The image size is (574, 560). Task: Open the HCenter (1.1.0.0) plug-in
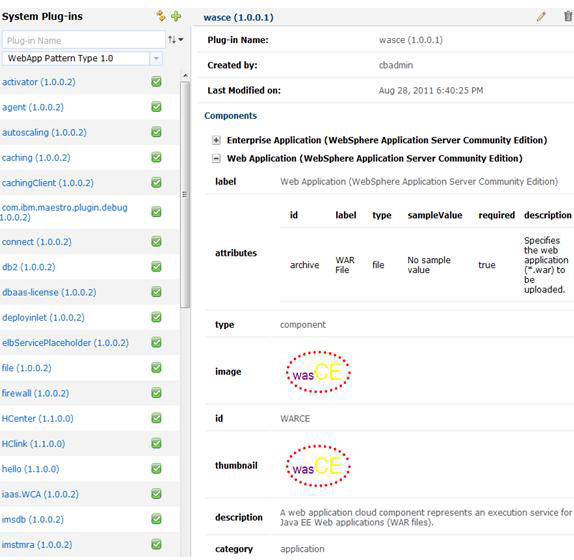pyautogui.click(x=38, y=418)
